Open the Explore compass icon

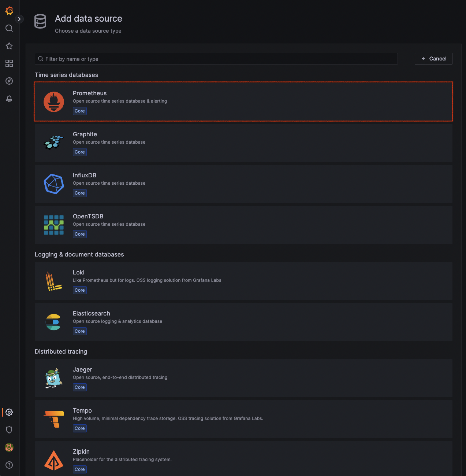coord(9,81)
